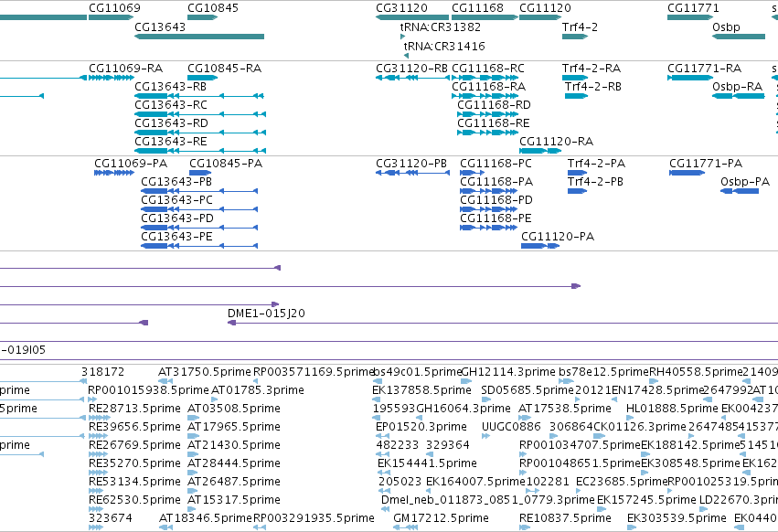The width and height of the screenshot is (778, 532).
Task: Click the CG11168-PD protein label
Action: pyautogui.click(x=496, y=200)
